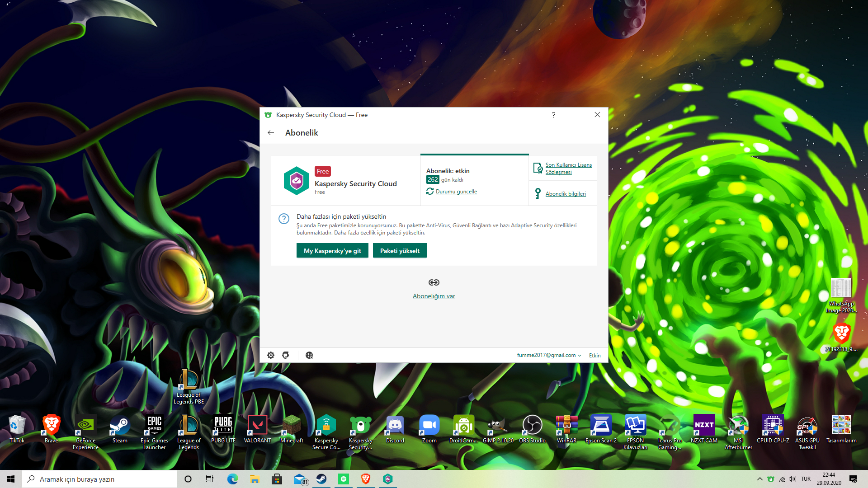
Task: Click the question mark help icon in title bar
Action: coord(553,115)
